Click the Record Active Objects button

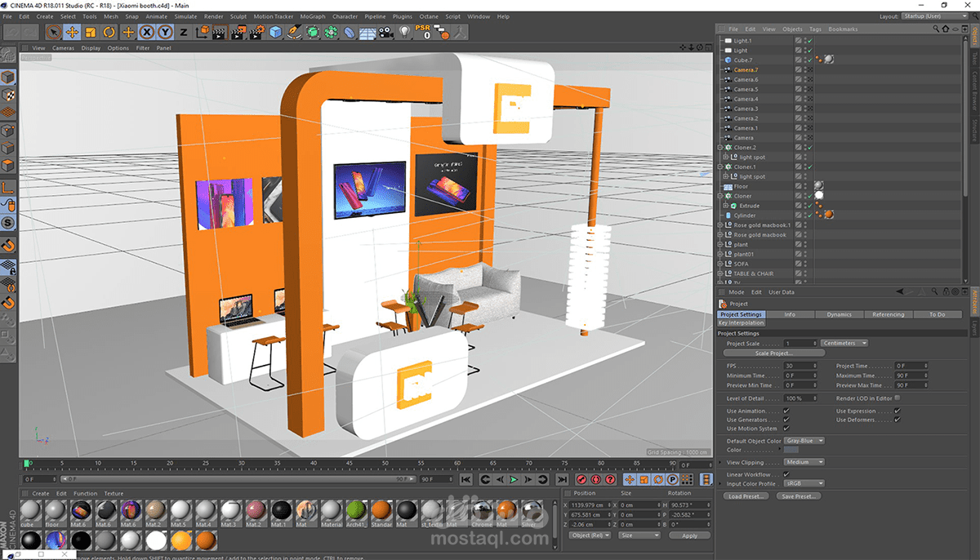(x=582, y=480)
